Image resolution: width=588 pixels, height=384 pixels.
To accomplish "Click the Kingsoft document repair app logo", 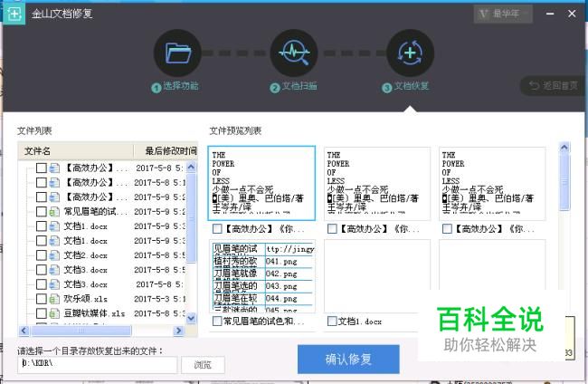I will (x=14, y=14).
